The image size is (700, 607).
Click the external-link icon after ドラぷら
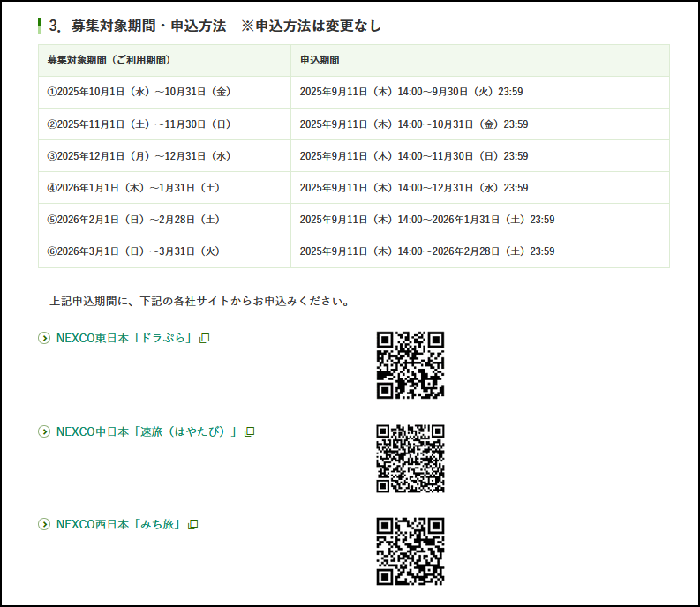coord(205,338)
